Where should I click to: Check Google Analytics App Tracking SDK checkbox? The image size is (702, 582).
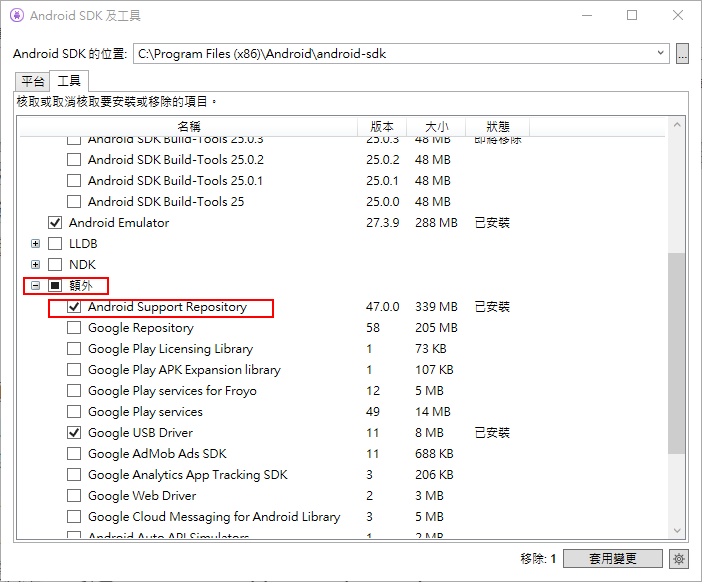74,475
